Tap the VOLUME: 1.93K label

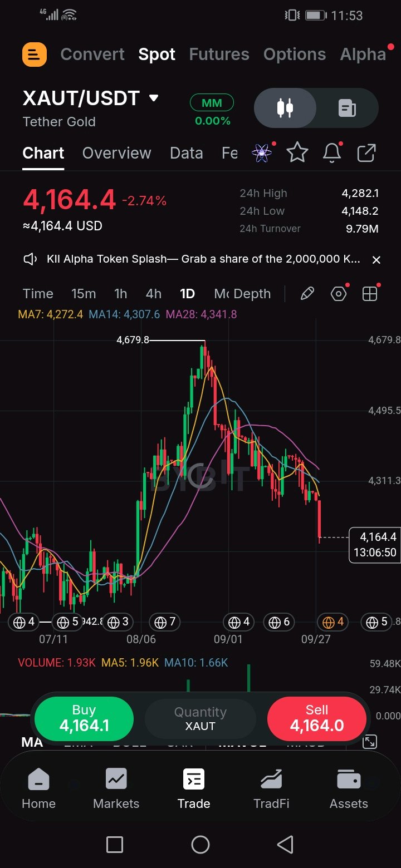pos(57,663)
